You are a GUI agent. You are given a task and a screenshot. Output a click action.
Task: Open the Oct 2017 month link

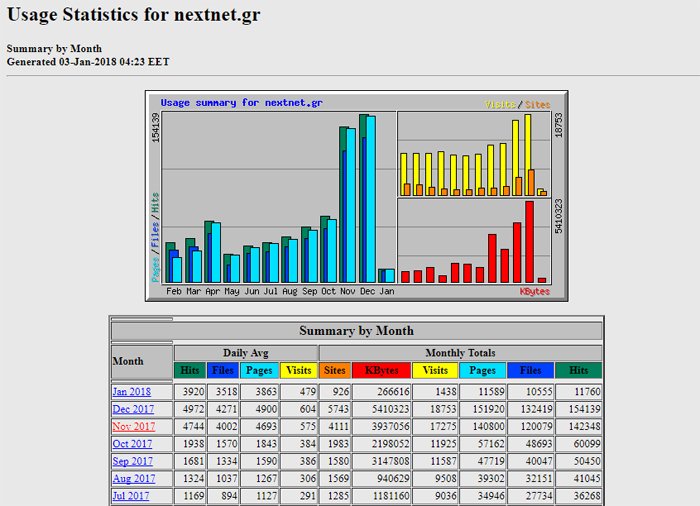(x=132, y=444)
